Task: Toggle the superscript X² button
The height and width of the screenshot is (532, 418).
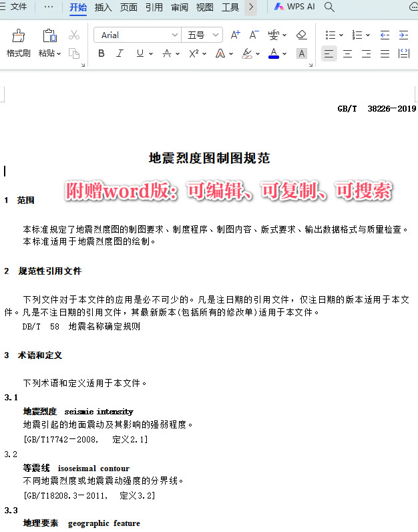Action: click(x=194, y=53)
